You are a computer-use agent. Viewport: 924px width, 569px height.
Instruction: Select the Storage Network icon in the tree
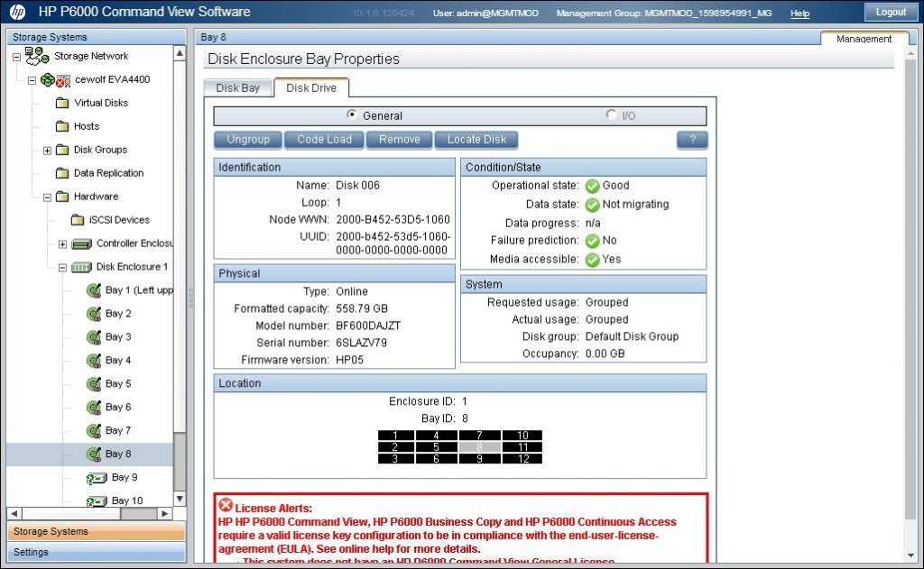[36, 56]
